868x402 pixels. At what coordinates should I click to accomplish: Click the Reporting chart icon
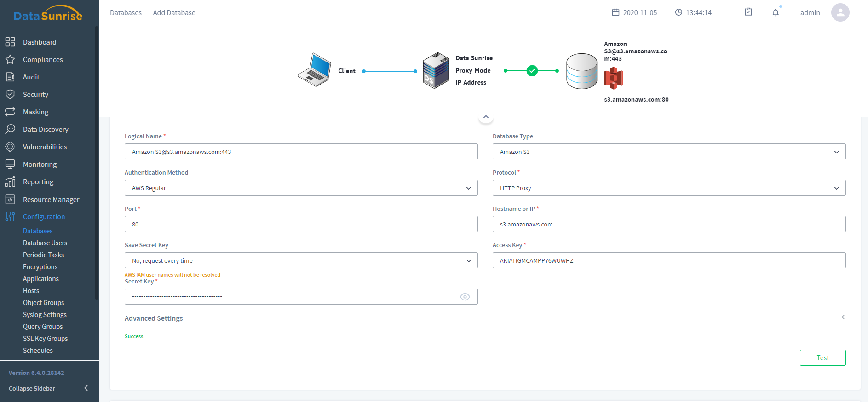click(10, 182)
